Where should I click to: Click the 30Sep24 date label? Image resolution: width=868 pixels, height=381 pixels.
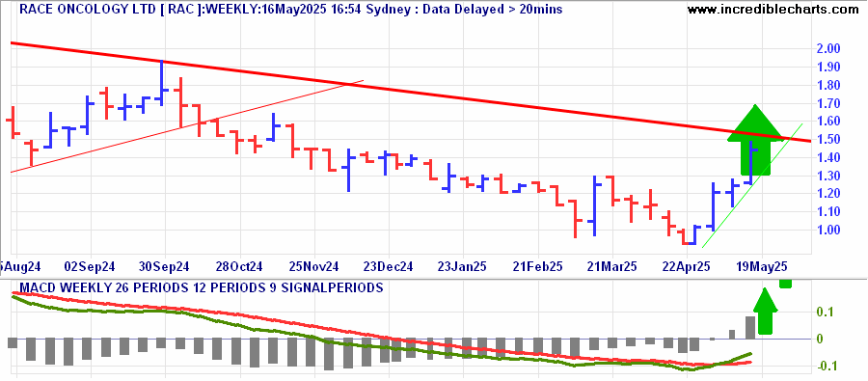(164, 266)
